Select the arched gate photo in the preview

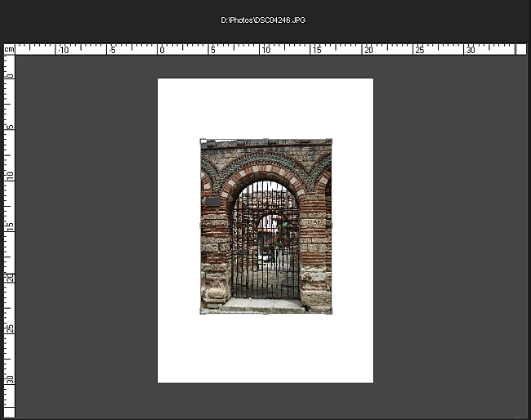265,226
